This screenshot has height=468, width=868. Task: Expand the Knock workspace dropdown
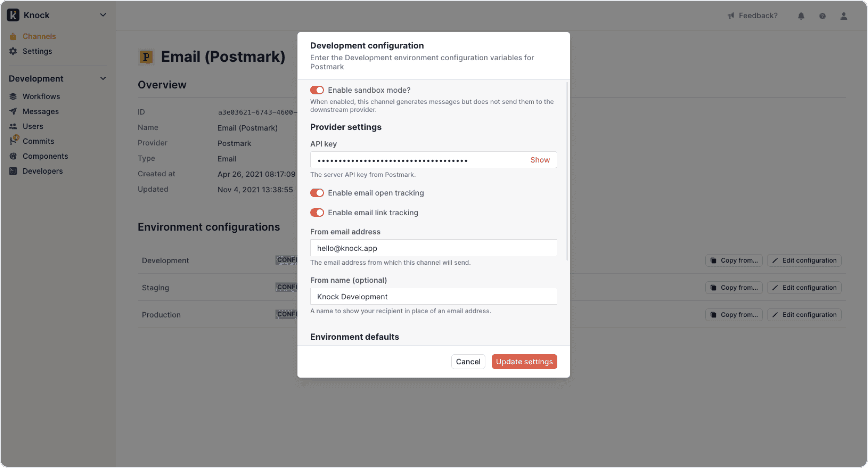pos(103,15)
